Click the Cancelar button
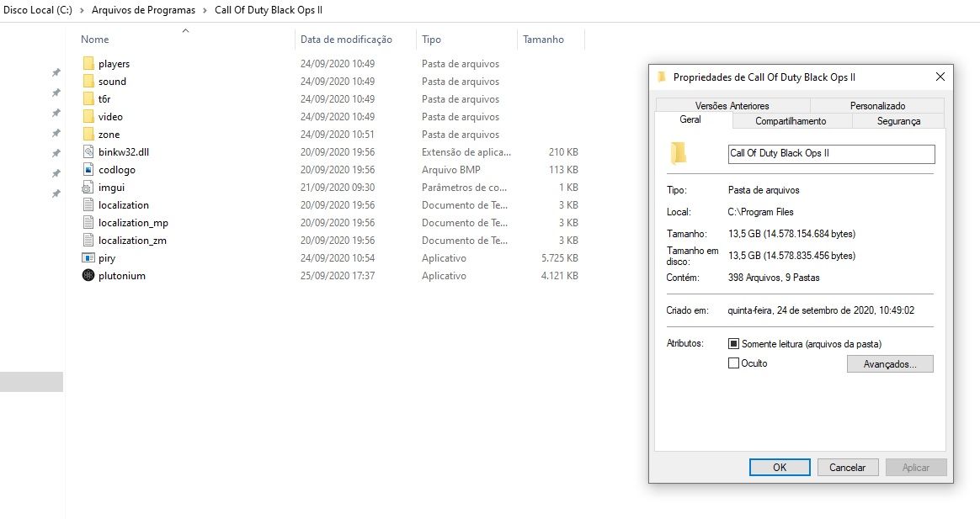The image size is (980, 519). (848, 467)
